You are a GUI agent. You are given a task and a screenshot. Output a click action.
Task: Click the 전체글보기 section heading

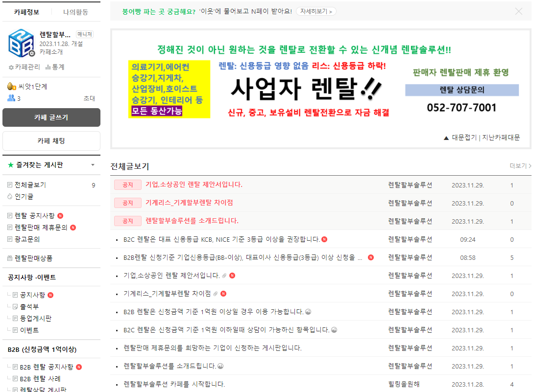click(130, 166)
